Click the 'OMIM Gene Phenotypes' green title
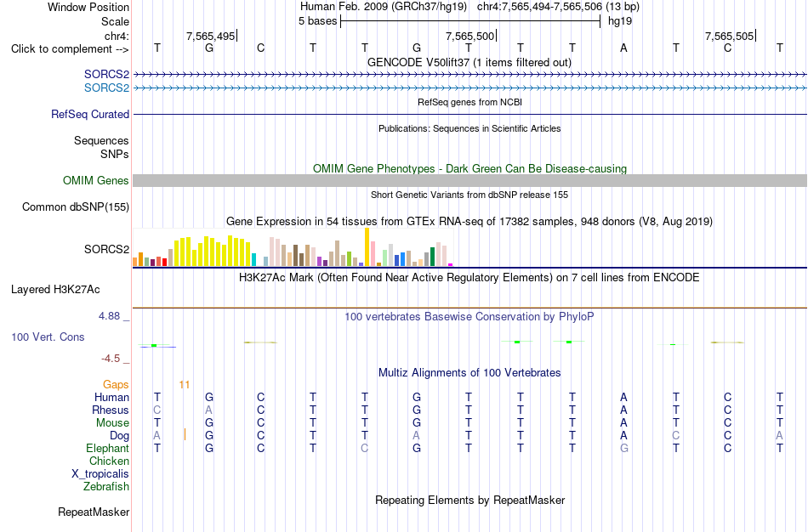The height and width of the screenshot is (532, 808). tap(469, 168)
